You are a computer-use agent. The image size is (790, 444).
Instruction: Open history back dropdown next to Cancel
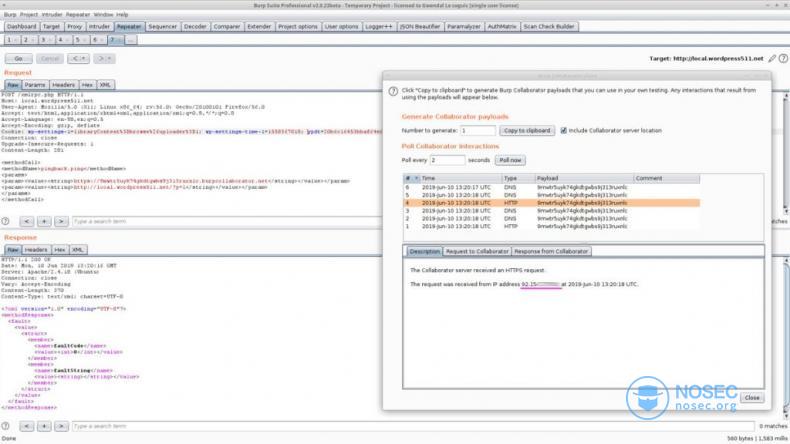[x=78, y=58]
